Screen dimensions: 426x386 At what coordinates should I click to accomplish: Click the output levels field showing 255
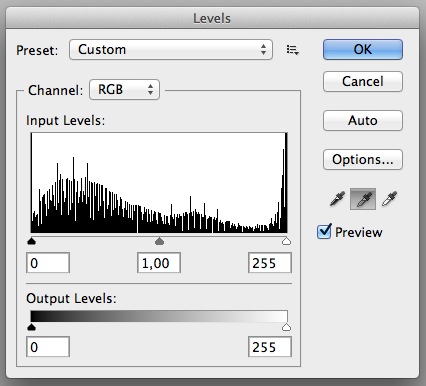(x=270, y=347)
